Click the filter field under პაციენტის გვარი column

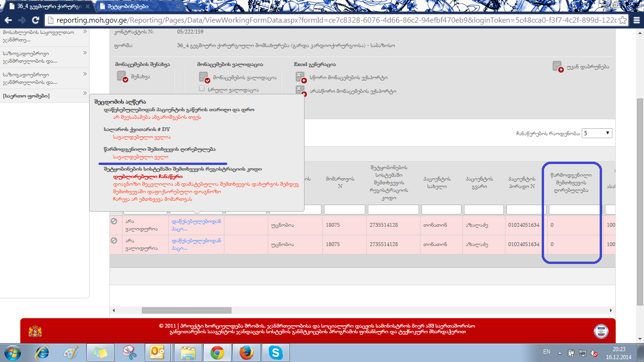click(x=484, y=209)
